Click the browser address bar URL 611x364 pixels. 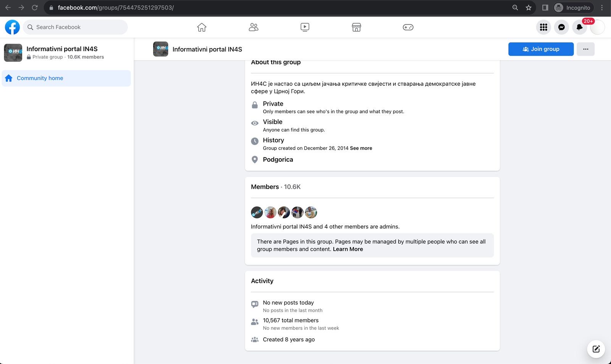(x=116, y=8)
